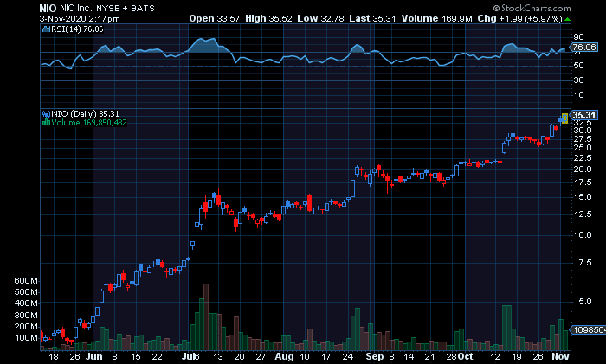Click the volume tag 169850 on the right axis
Viewport: 606px width, 364px height.
tap(588, 330)
